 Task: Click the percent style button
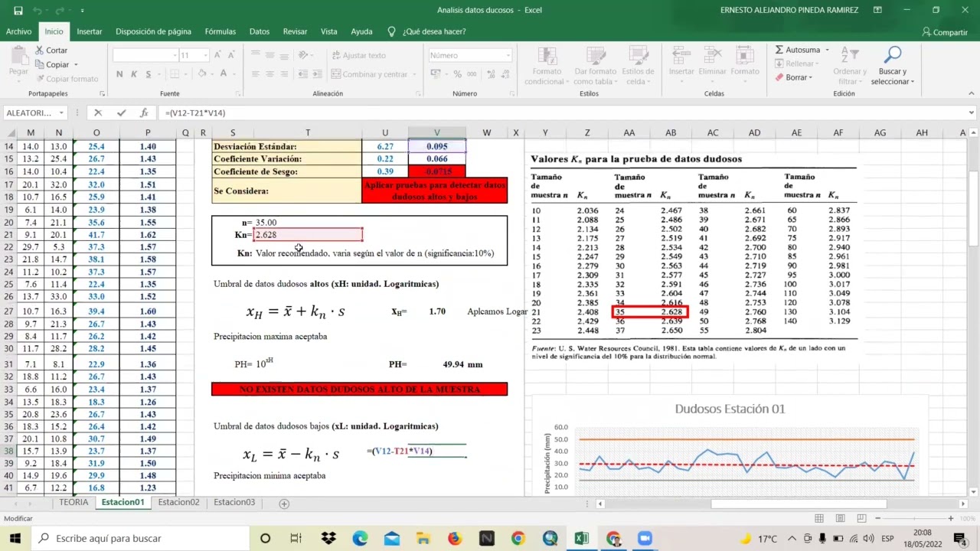(x=458, y=74)
